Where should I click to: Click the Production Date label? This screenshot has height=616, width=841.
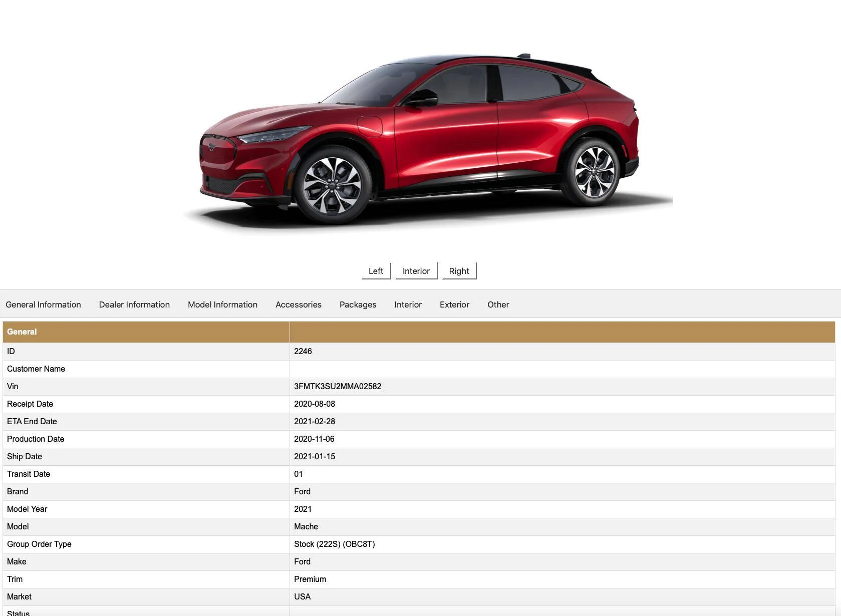click(x=36, y=439)
